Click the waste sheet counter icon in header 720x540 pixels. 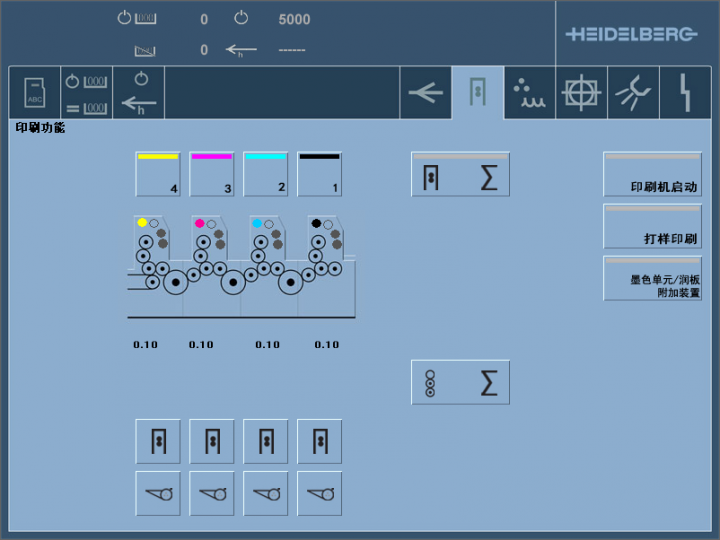pyautogui.click(x=145, y=51)
